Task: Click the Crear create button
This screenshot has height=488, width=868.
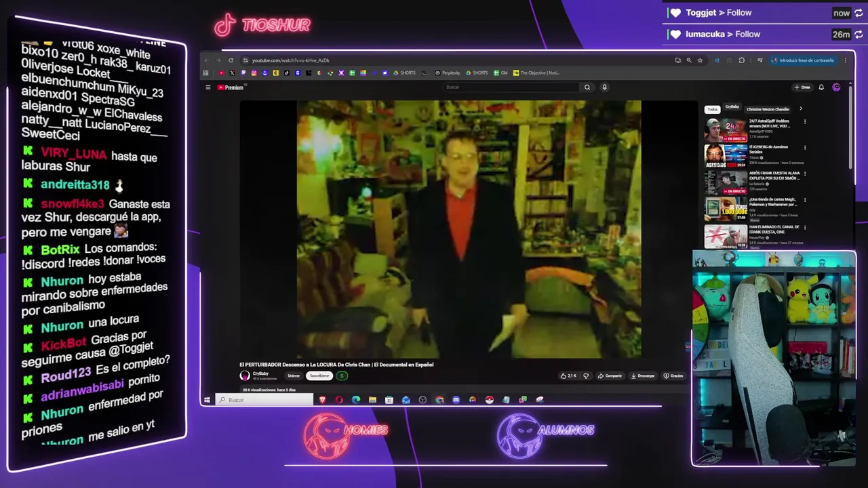Action: coord(802,87)
